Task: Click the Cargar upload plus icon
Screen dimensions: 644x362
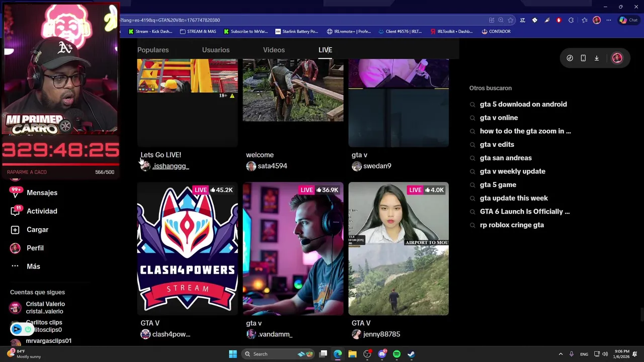Action: point(15,230)
